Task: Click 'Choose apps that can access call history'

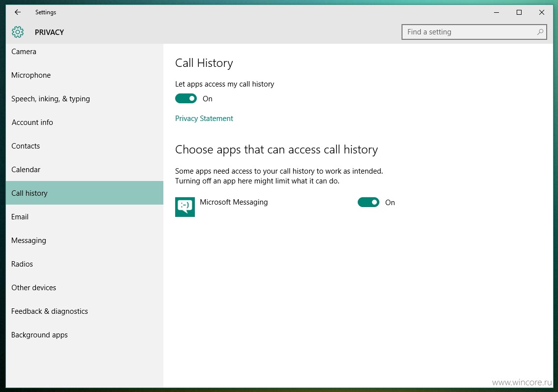Action: (276, 150)
